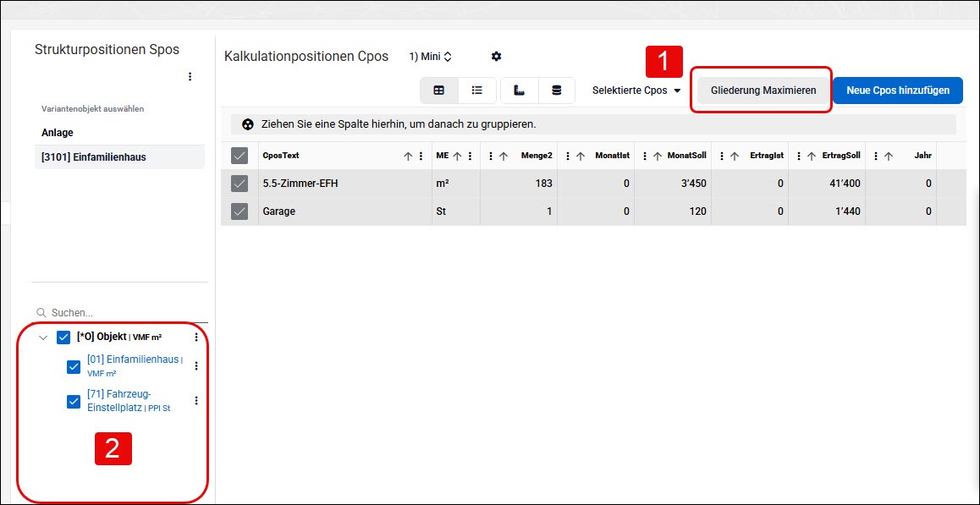Click Gliederung Maximieren button
The height and width of the screenshot is (505, 980).
tap(763, 91)
